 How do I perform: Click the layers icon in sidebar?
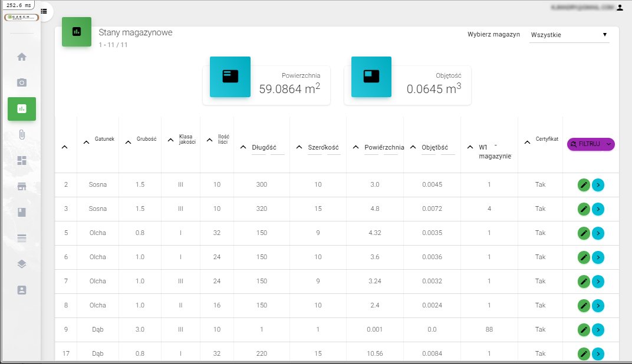[x=22, y=264]
